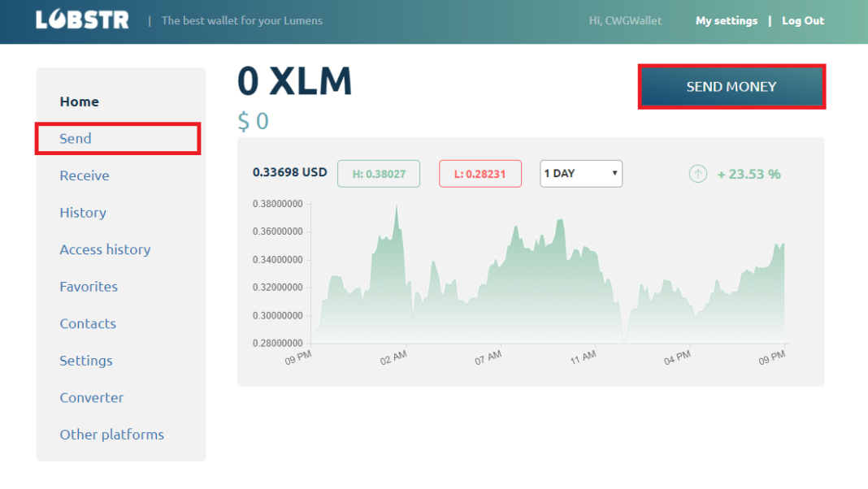Open My settings link
This screenshot has width=868, height=489.
click(x=727, y=20)
